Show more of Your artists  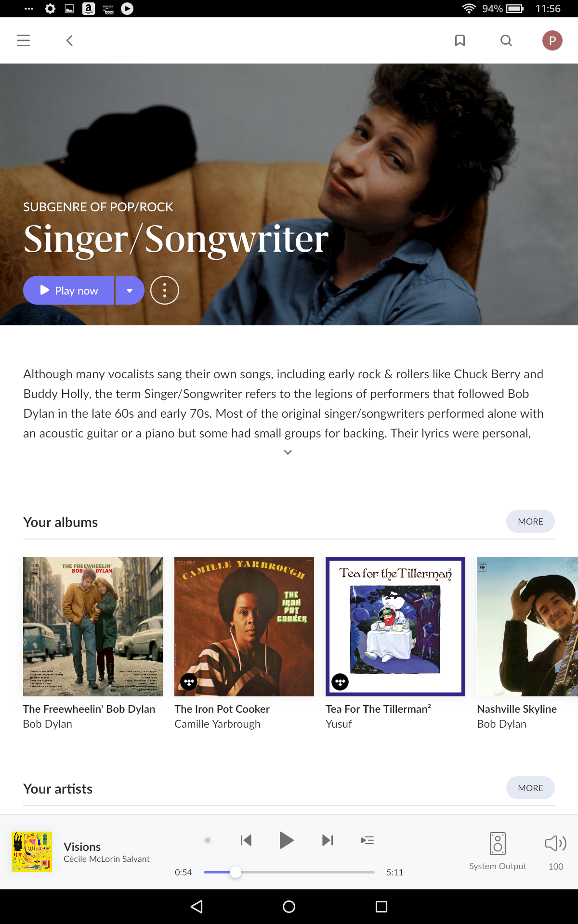[x=530, y=788]
